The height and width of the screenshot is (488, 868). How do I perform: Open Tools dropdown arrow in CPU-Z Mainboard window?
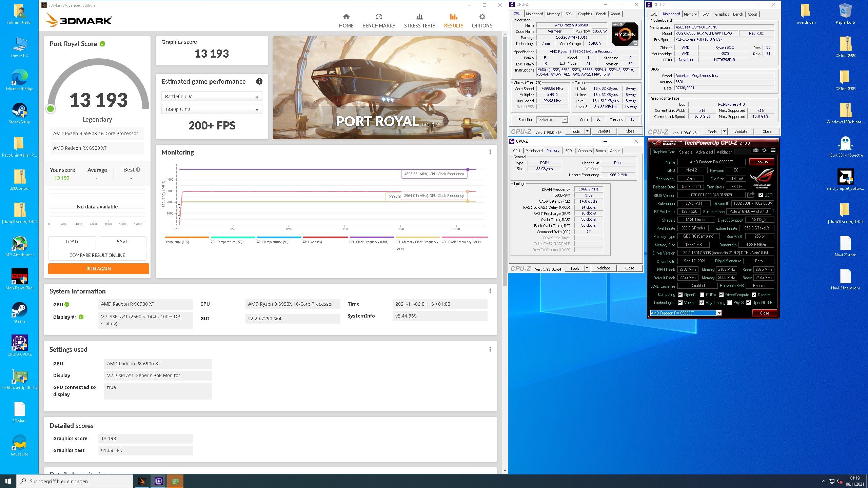[x=724, y=131]
